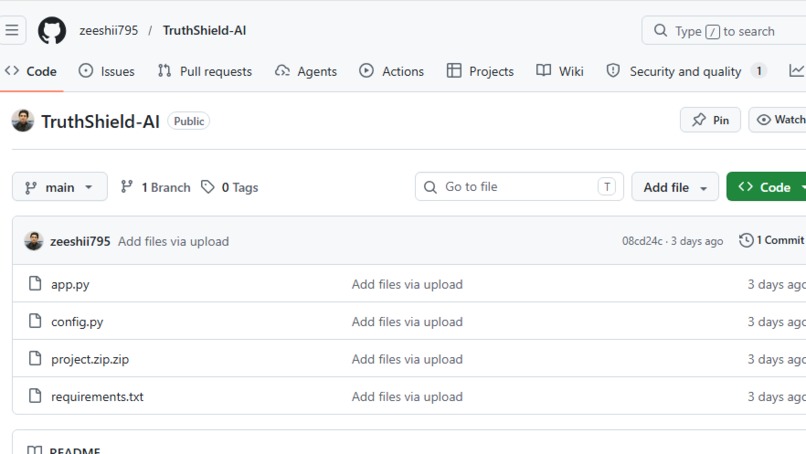
Task: Open commit message in the app.py row
Action: (x=407, y=284)
